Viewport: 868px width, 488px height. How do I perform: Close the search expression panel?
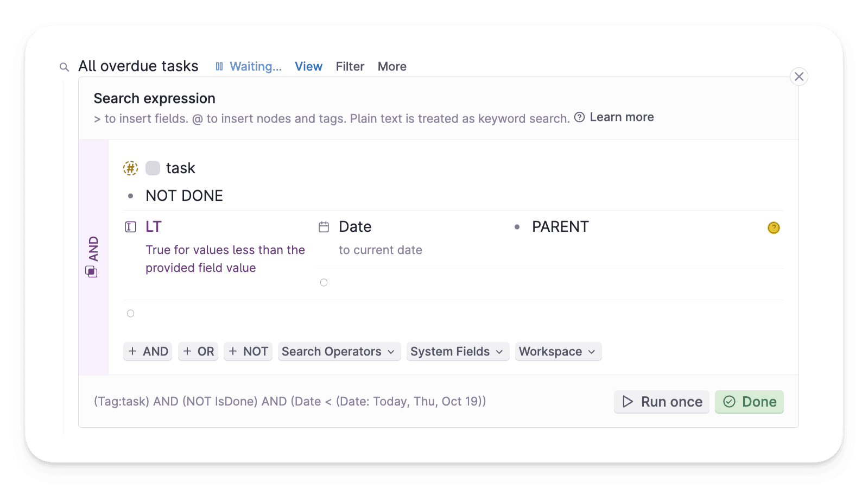[x=799, y=77]
